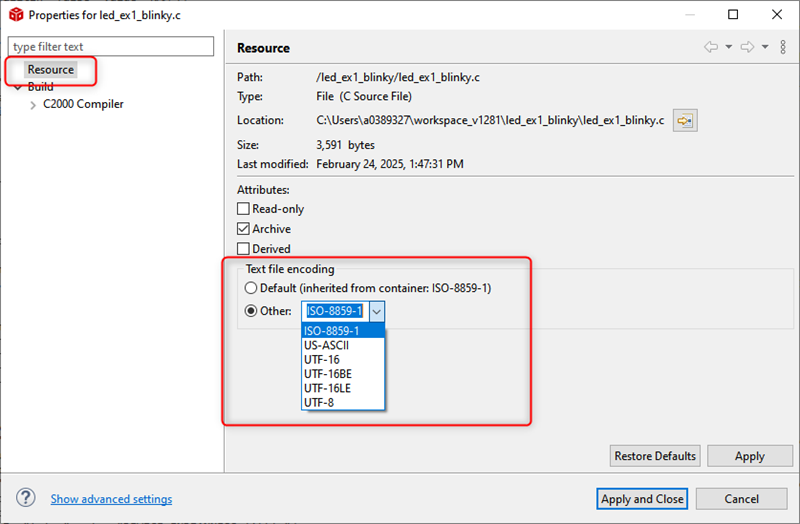Uncheck the Archive checkbox

pos(243,229)
